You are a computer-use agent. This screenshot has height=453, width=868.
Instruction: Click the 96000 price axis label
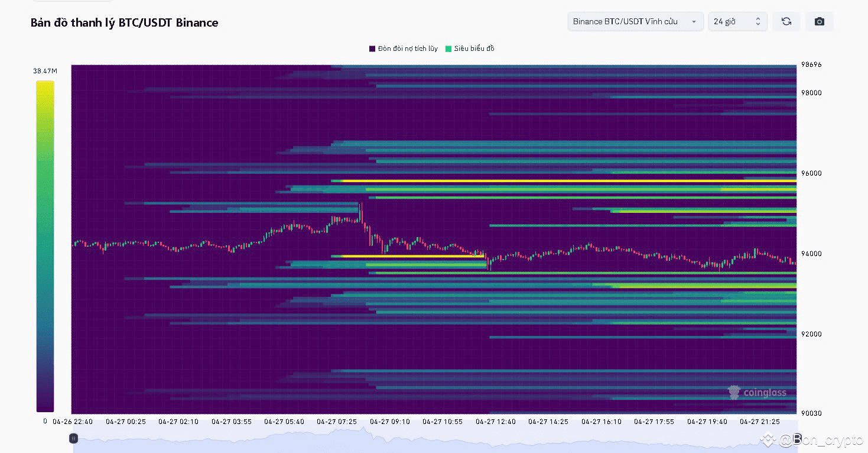pyautogui.click(x=811, y=173)
